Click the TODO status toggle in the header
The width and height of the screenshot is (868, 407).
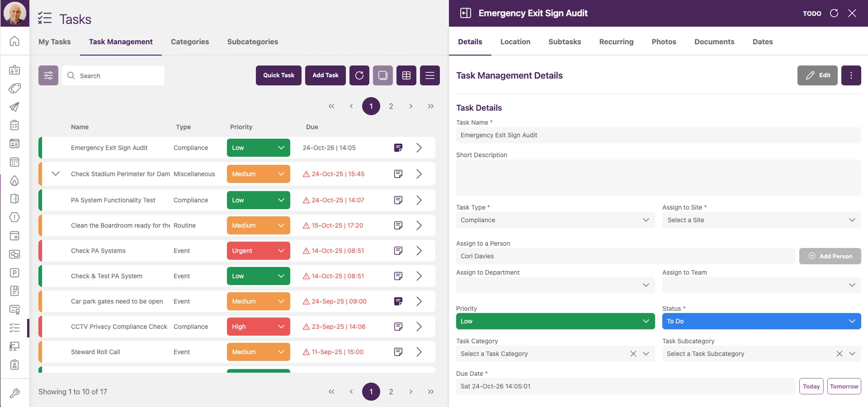(x=812, y=13)
